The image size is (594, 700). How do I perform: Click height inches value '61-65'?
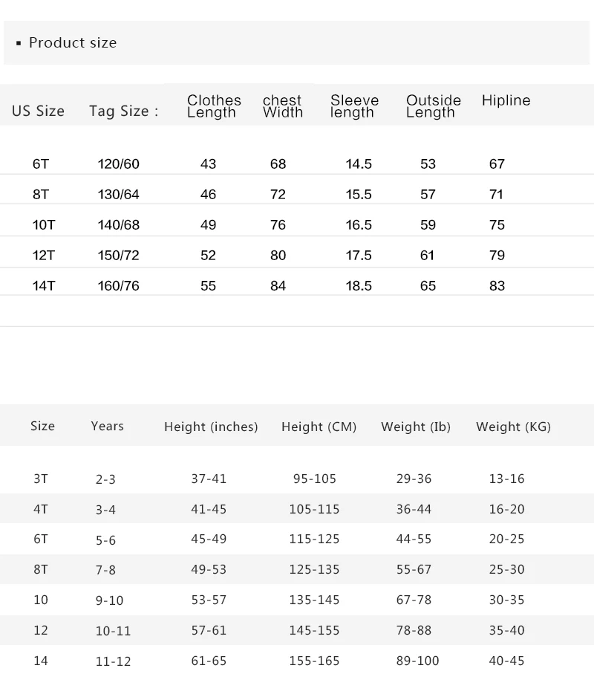pos(209,661)
